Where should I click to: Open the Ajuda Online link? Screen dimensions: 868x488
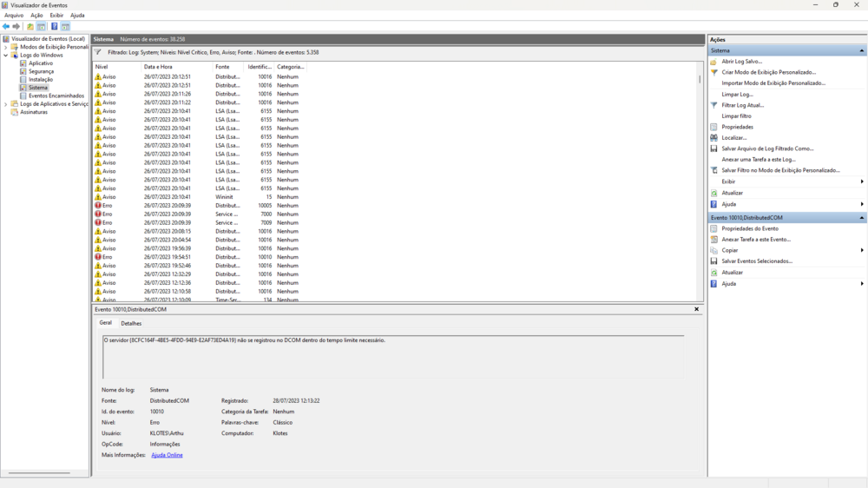(167, 455)
